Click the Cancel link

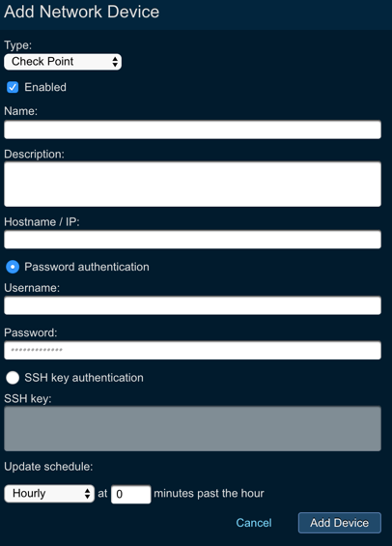(254, 523)
